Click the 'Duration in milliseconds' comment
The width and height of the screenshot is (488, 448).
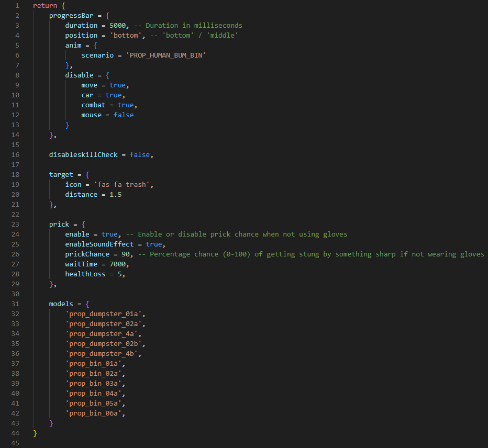pyautogui.click(x=194, y=25)
